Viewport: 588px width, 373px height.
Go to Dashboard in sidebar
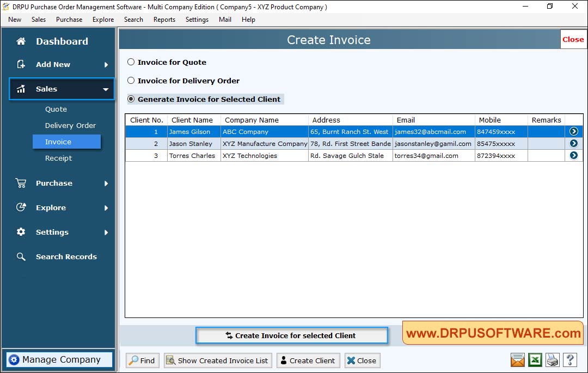(62, 41)
